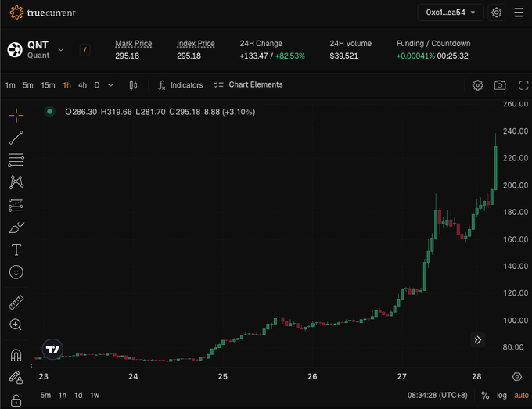Select the XABCD pattern tool
Viewport: 532px width, 409px height.
coord(16,182)
